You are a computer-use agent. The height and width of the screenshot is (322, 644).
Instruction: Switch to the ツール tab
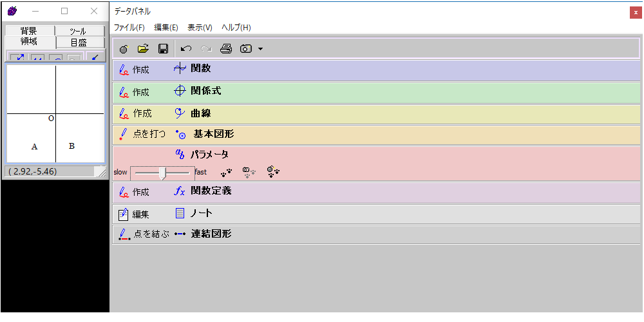pyautogui.click(x=78, y=31)
